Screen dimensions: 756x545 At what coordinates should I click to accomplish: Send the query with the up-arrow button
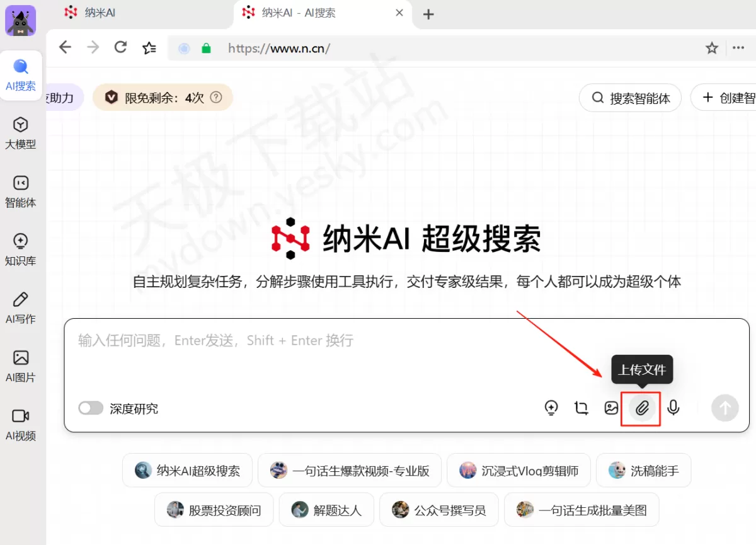(x=724, y=408)
